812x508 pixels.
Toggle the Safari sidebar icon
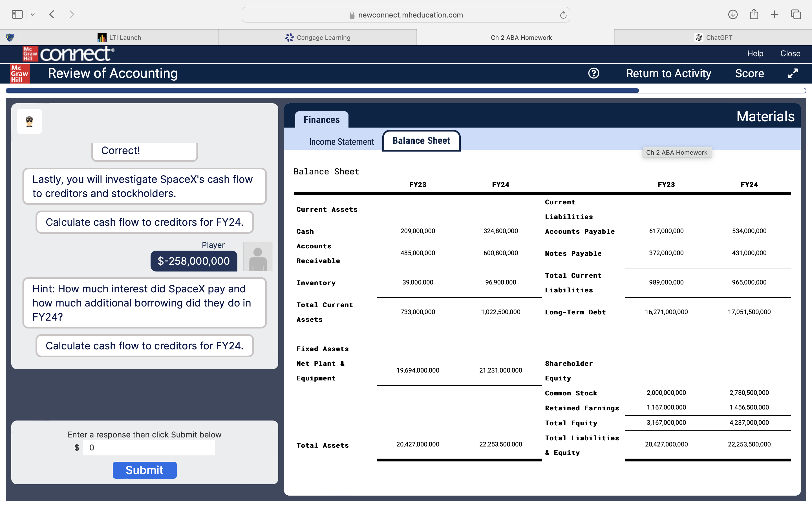click(17, 14)
